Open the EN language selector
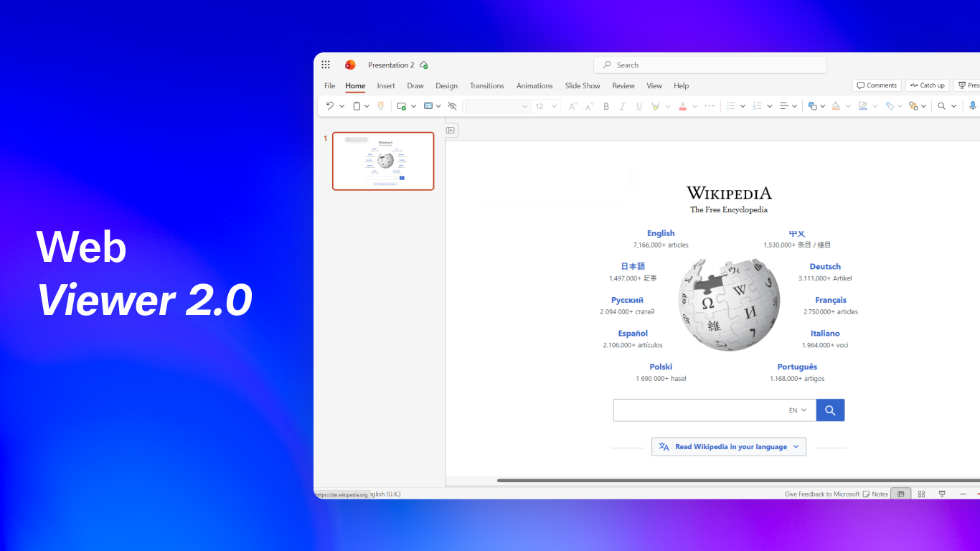Viewport: 980px width, 551px height. [x=798, y=410]
